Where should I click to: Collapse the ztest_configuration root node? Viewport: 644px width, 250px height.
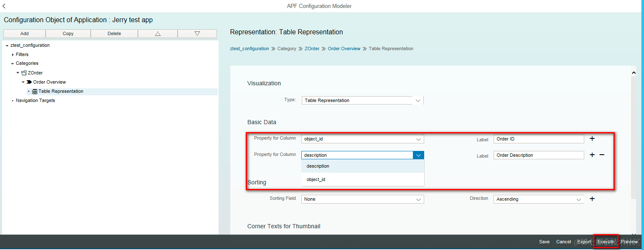(x=7, y=45)
